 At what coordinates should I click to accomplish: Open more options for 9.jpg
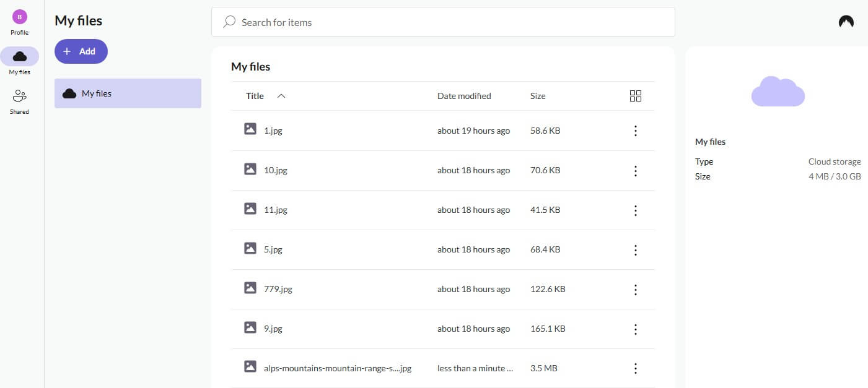point(635,329)
